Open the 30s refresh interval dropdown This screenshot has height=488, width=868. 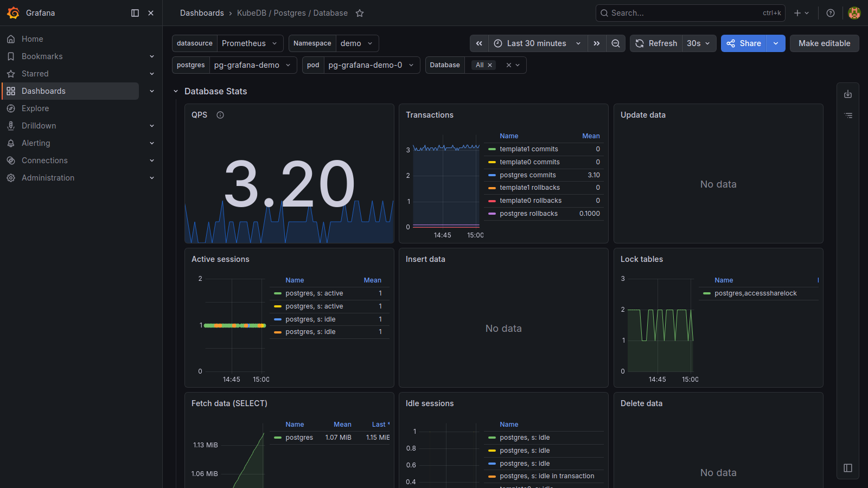point(699,43)
